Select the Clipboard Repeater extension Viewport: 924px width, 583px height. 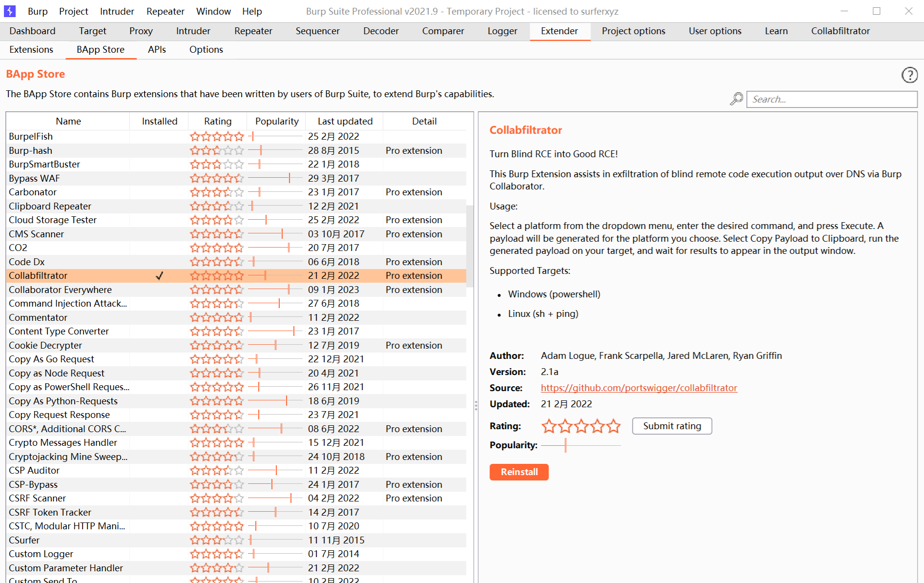click(x=236, y=206)
